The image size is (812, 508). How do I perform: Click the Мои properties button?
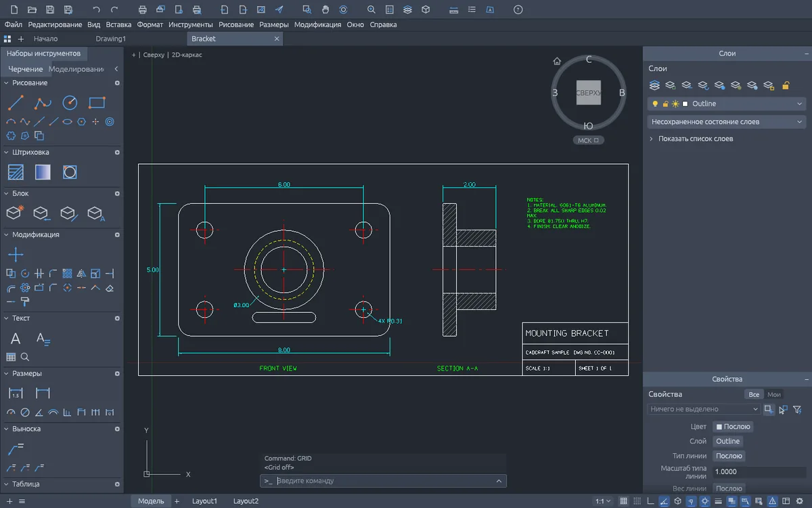[x=774, y=394]
